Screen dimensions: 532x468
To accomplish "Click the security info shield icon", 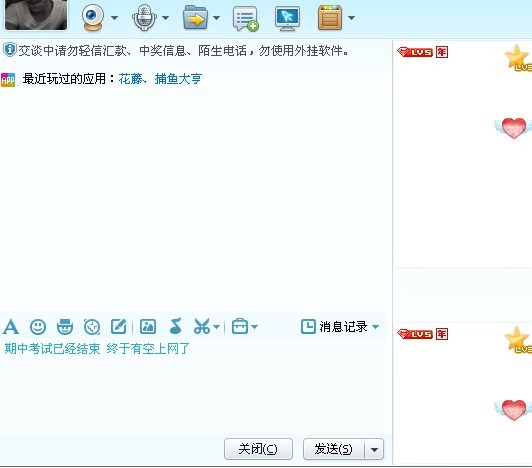I will point(10,50).
